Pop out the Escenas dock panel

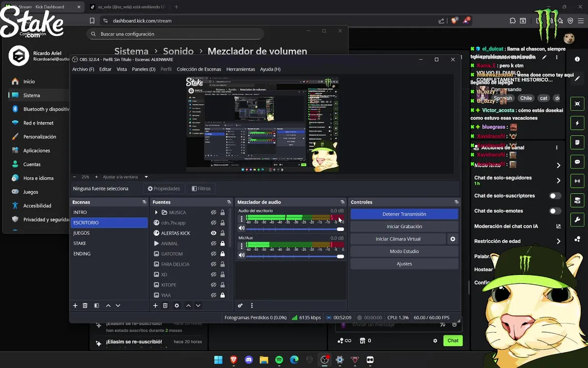coord(144,202)
